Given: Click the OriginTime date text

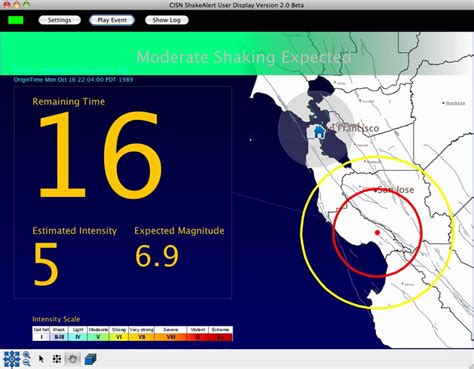Looking at the screenshot, I should (73, 80).
